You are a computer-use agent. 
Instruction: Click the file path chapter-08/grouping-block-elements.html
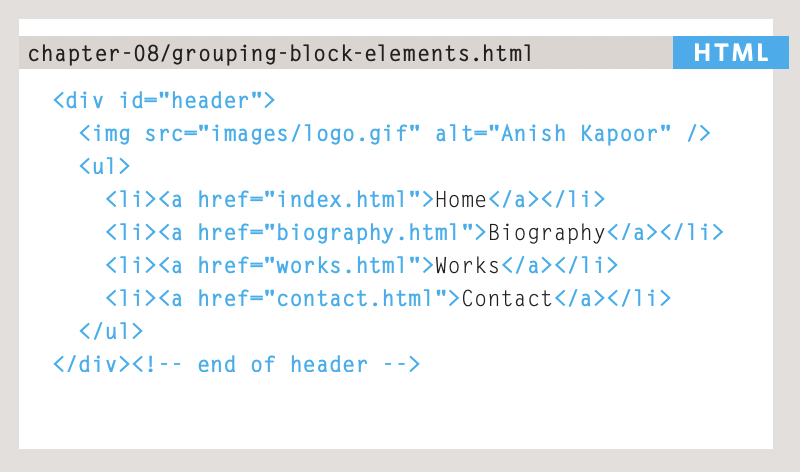(x=280, y=54)
